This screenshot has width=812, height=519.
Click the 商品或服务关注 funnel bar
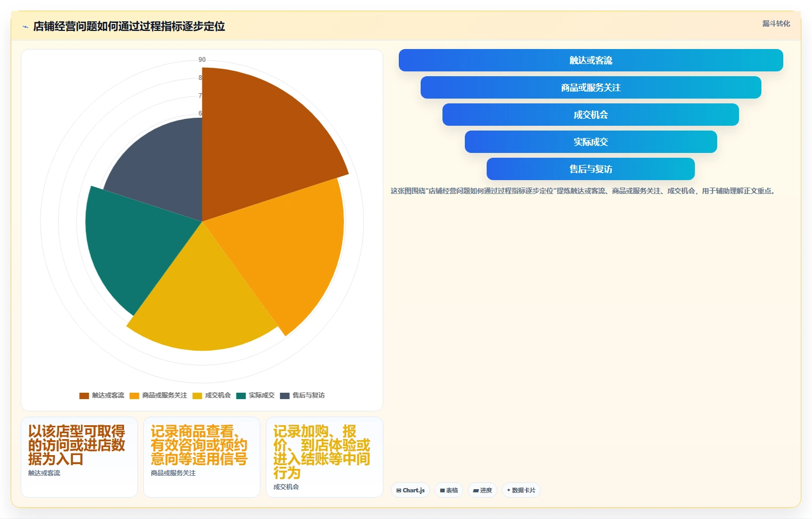pyautogui.click(x=590, y=87)
